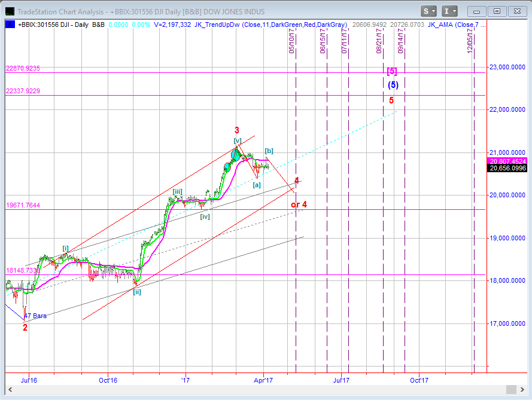This screenshot has width=532, height=400.
Task: Select the red wave 2 label
Action: pos(25,328)
